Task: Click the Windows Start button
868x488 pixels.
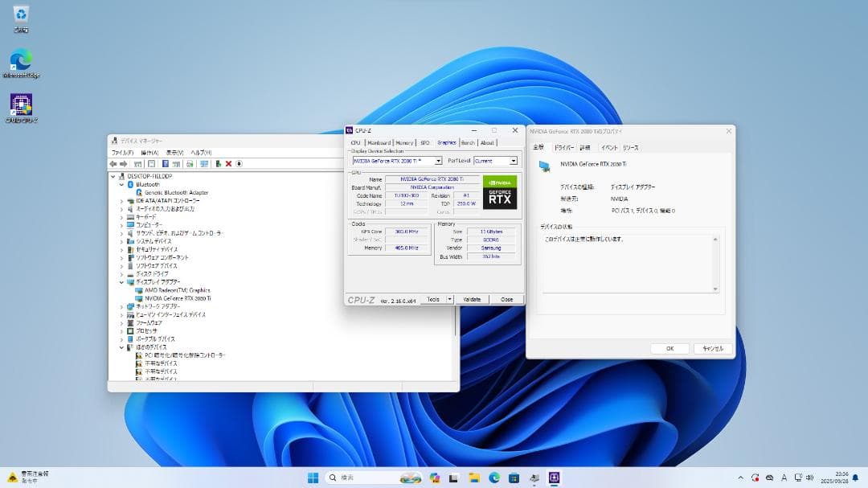Action: coord(313,477)
